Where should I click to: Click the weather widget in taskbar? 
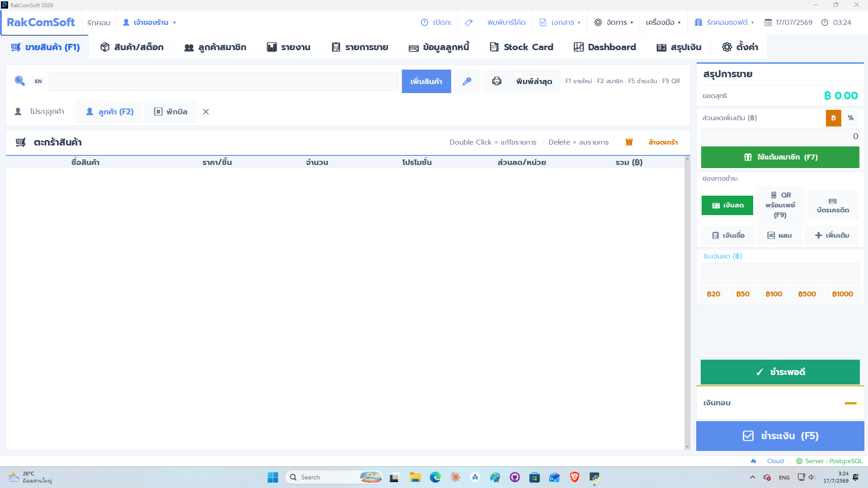click(30, 477)
